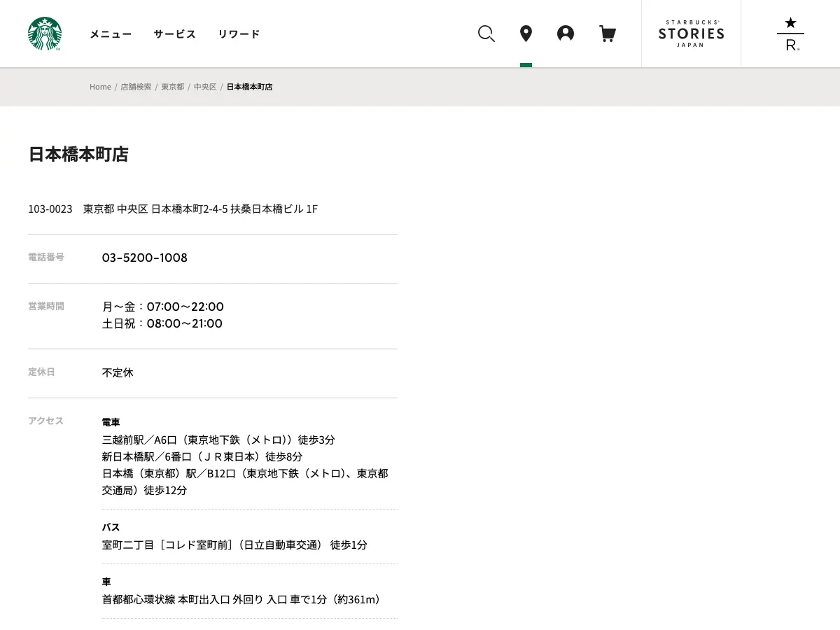Image resolution: width=840 pixels, height=630 pixels.
Task: Go to 店舗検索 breadcrumb
Action: point(136,87)
